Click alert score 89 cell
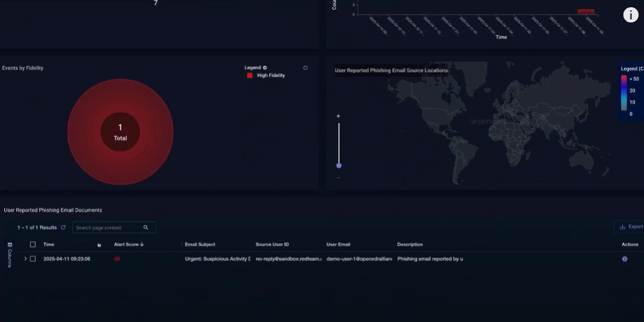Image resolution: width=644 pixels, height=322 pixels. tap(117, 259)
